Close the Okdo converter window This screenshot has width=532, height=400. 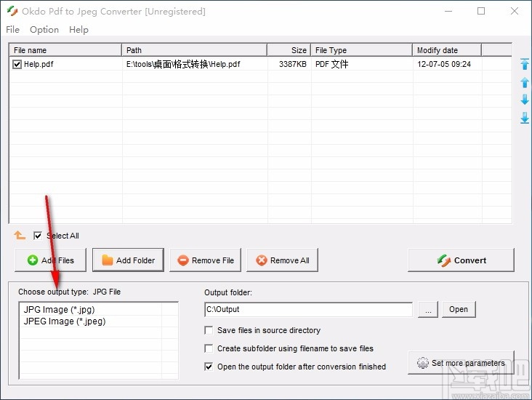tap(515, 11)
